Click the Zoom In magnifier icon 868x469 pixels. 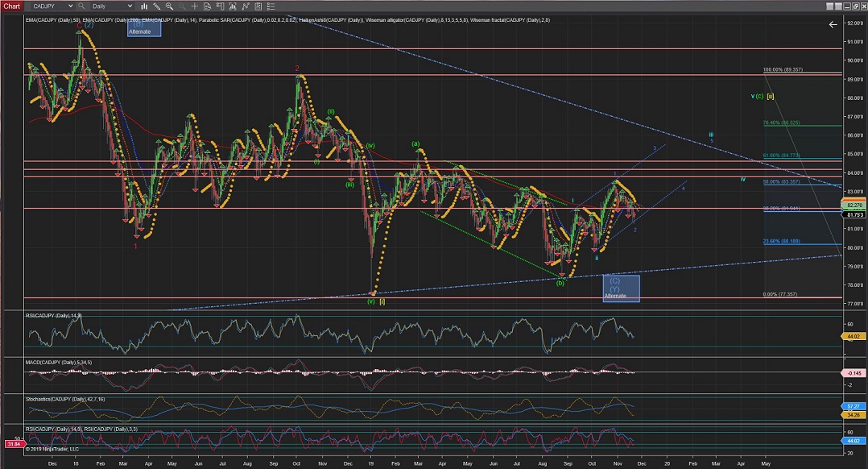tap(169, 6)
